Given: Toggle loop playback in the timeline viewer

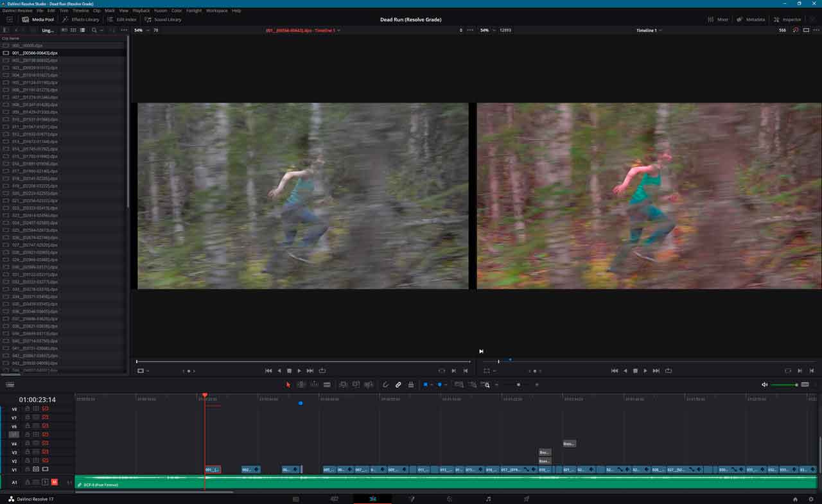Looking at the screenshot, I should [x=669, y=370].
